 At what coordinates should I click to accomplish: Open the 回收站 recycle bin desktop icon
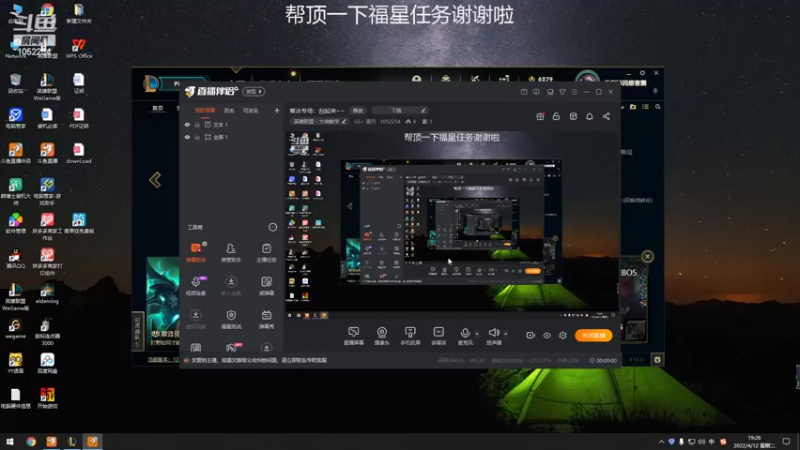pyautogui.click(x=15, y=83)
